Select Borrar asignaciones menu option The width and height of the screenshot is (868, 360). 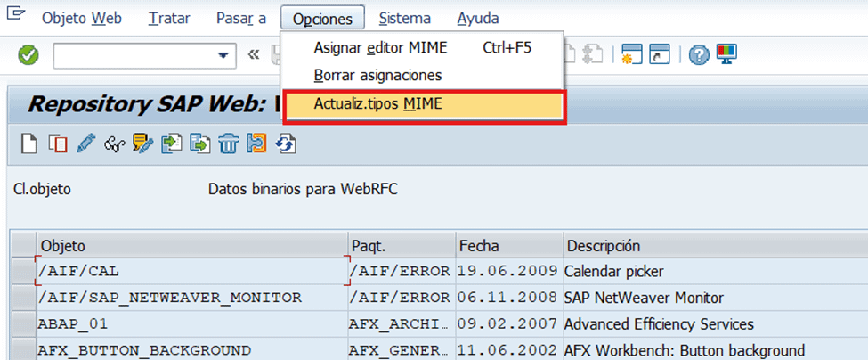tap(377, 76)
